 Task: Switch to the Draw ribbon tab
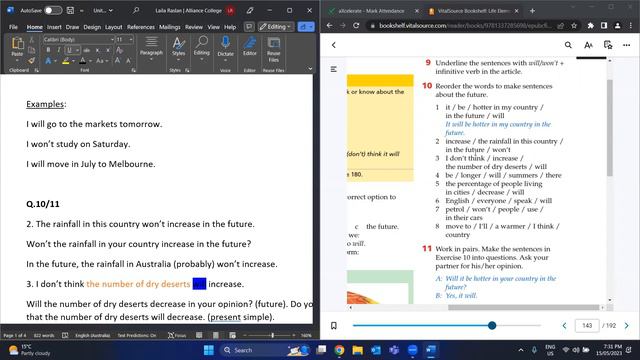click(72, 27)
